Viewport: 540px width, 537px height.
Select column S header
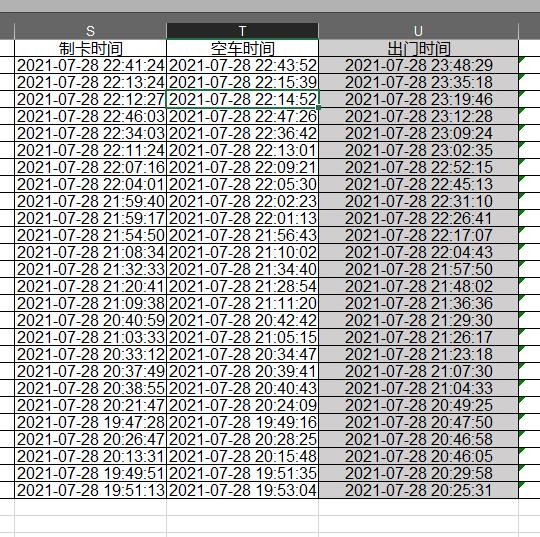90,31
